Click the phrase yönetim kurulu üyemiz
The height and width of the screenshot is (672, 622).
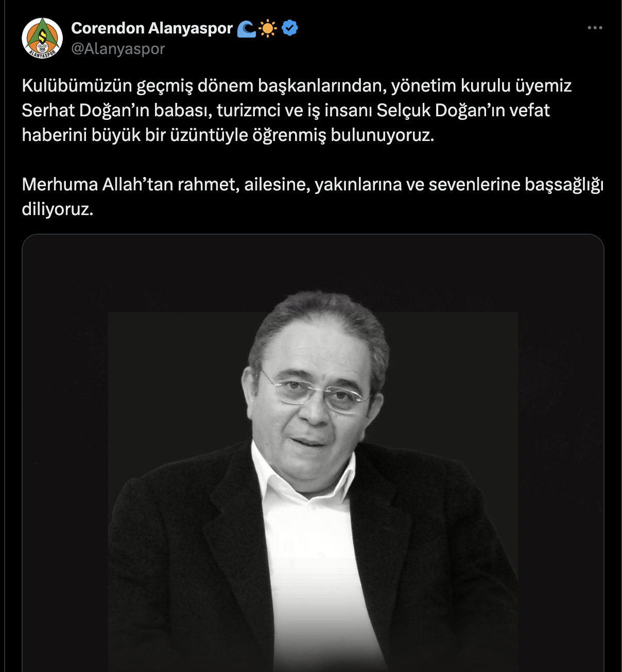coord(481,85)
